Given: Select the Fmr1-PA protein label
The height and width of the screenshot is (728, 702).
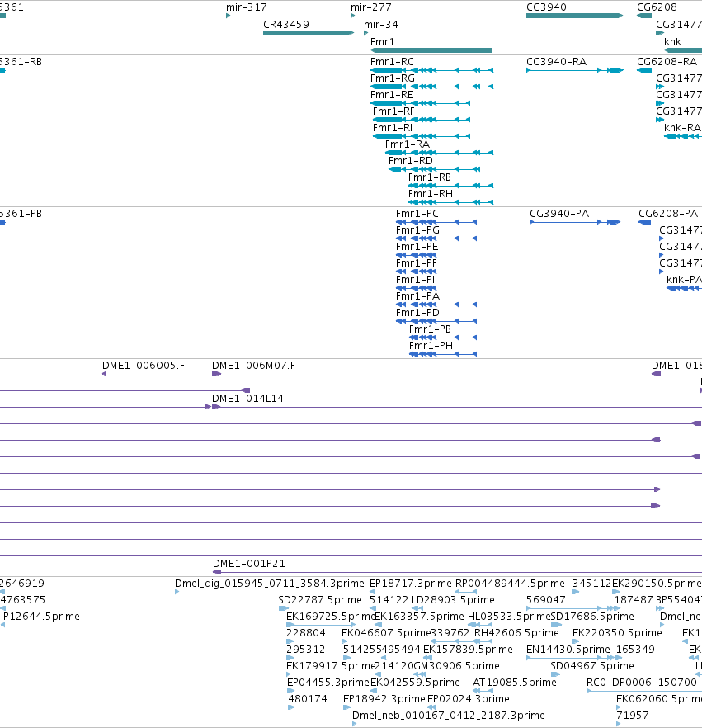Looking at the screenshot, I should 417,296.
